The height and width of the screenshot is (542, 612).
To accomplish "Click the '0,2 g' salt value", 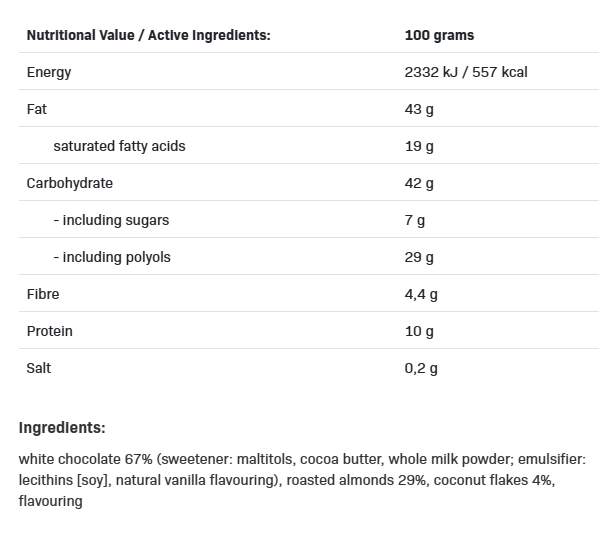I will pyautogui.click(x=421, y=368).
